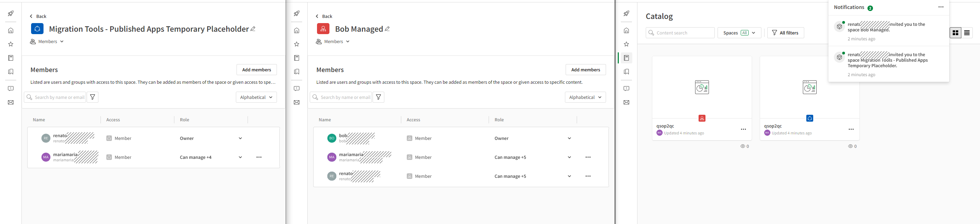Open Alphabetical sort dropdown in Bob Managed panel
This screenshot has width=980, height=224.
(586, 97)
